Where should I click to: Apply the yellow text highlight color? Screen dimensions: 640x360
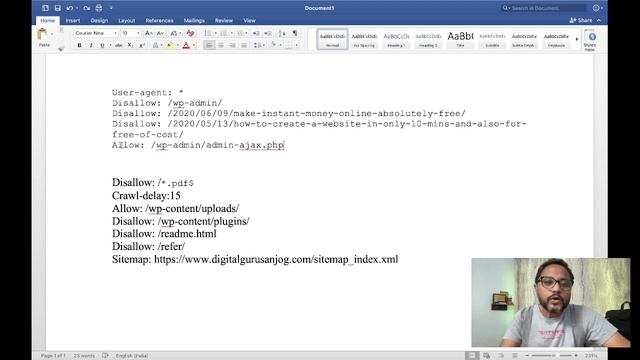click(x=169, y=45)
